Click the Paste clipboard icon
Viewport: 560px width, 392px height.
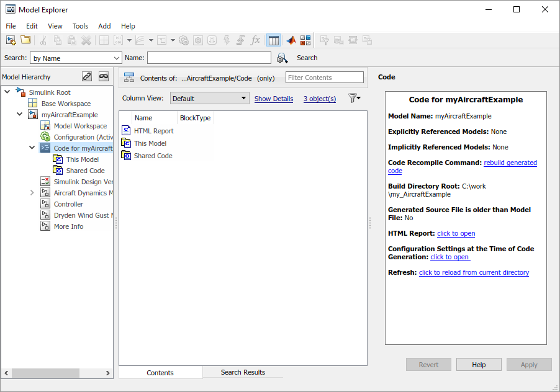coord(72,40)
